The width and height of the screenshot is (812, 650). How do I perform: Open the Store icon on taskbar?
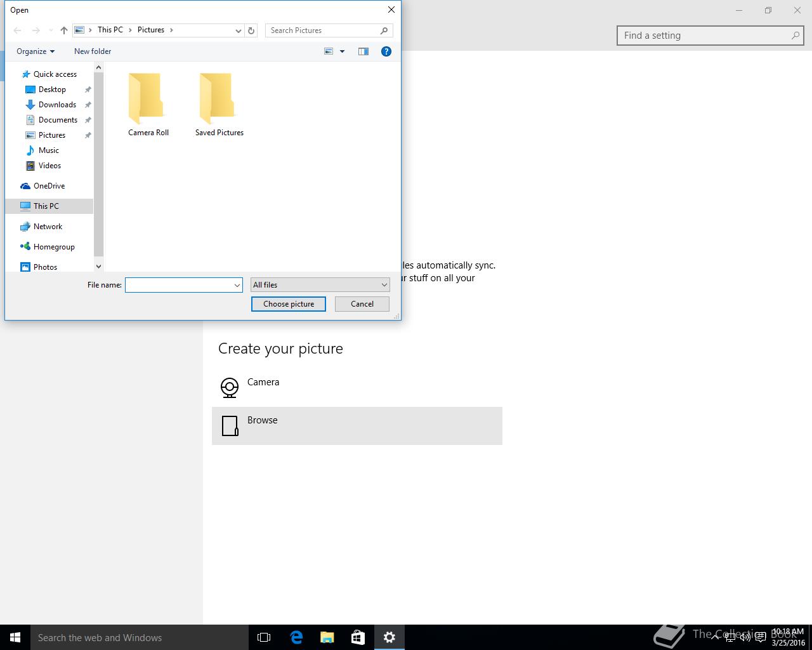point(358,637)
